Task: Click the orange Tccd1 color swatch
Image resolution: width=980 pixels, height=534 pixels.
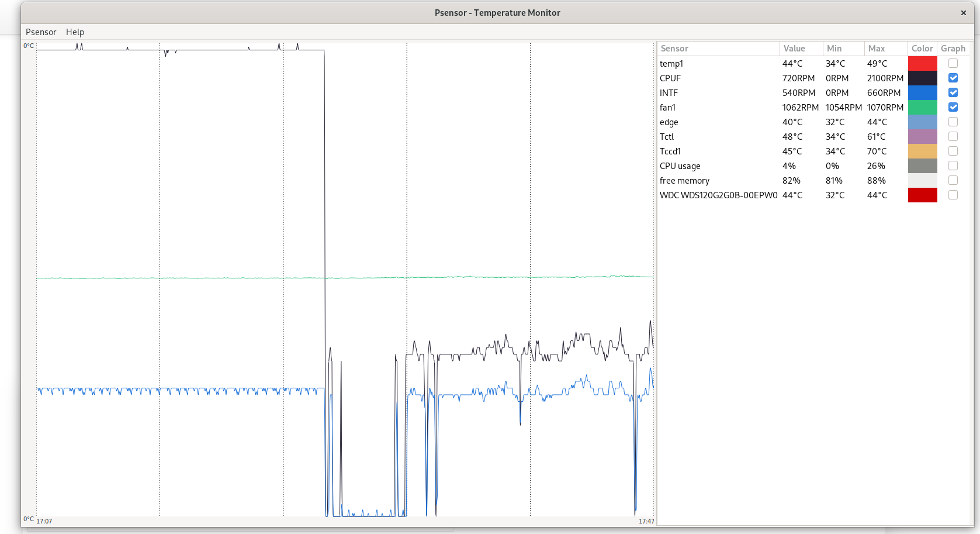Action: click(x=922, y=151)
